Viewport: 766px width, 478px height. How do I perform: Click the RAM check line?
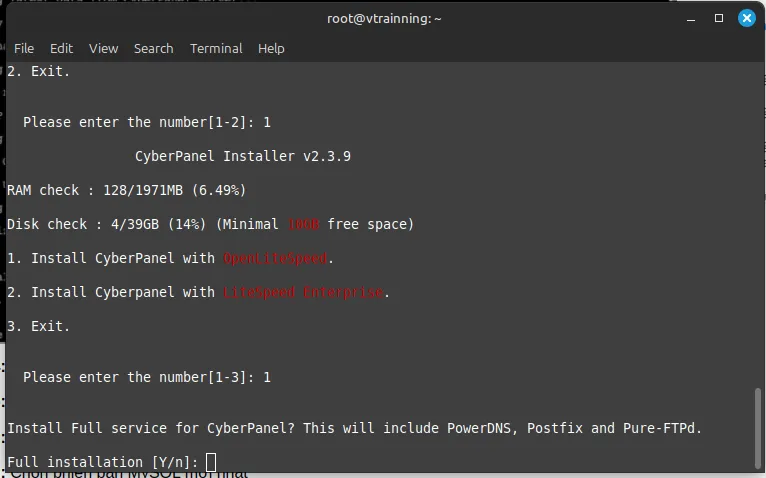click(126, 190)
